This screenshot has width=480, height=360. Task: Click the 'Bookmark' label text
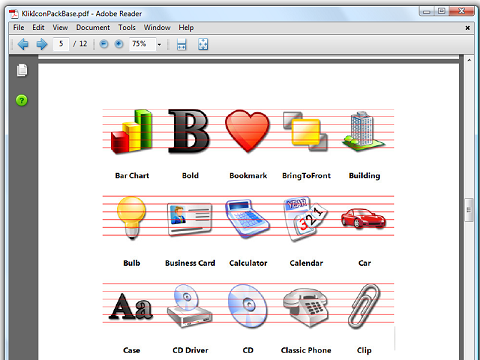tap(248, 176)
